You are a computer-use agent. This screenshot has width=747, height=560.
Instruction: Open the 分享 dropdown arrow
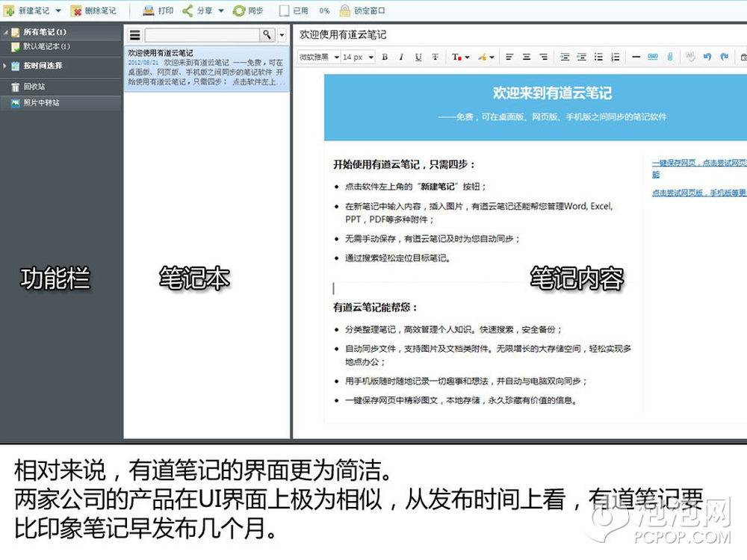point(221,10)
